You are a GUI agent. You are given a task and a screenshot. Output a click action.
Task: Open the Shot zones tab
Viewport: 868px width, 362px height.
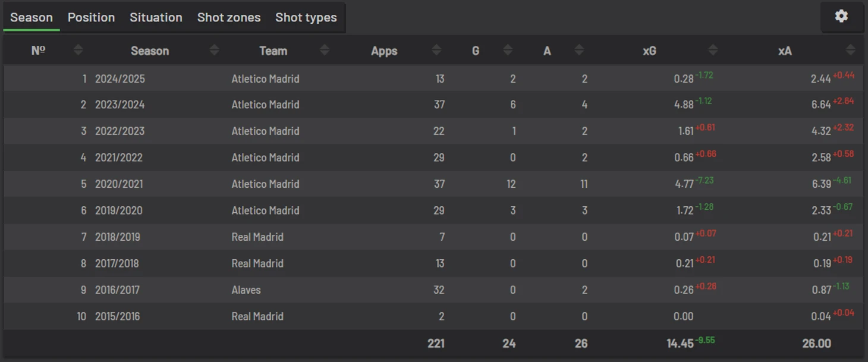pos(229,17)
